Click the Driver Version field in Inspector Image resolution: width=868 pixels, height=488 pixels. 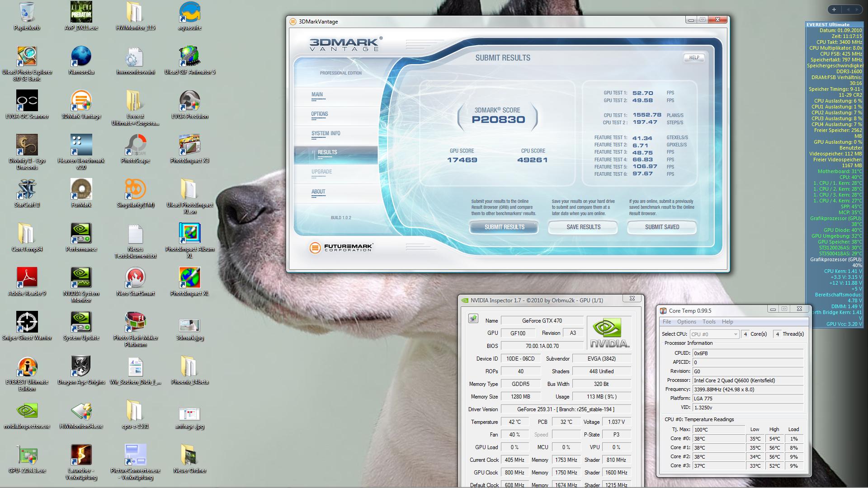(565, 409)
